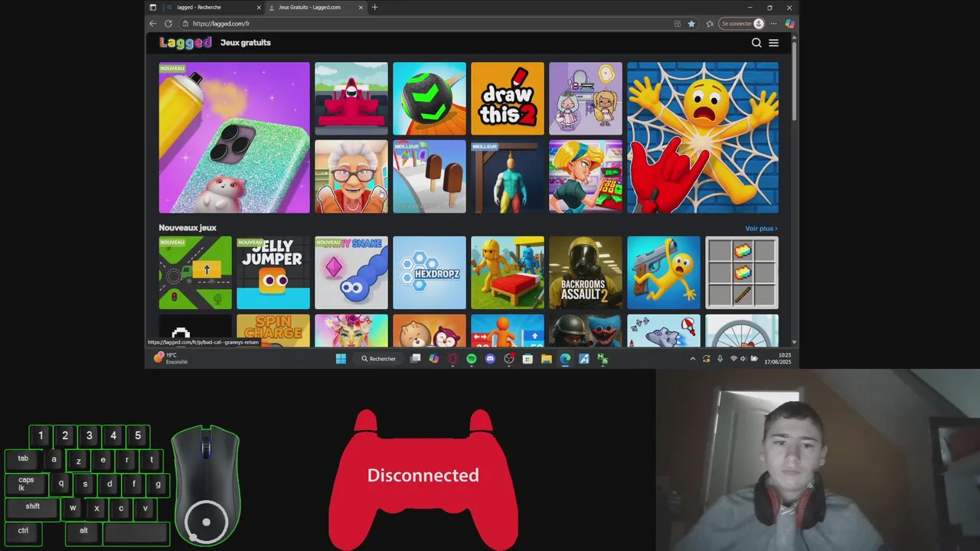The height and width of the screenshot is (551, 980).
Task: Open Task View from the taskbar
Action: (415, 359)
